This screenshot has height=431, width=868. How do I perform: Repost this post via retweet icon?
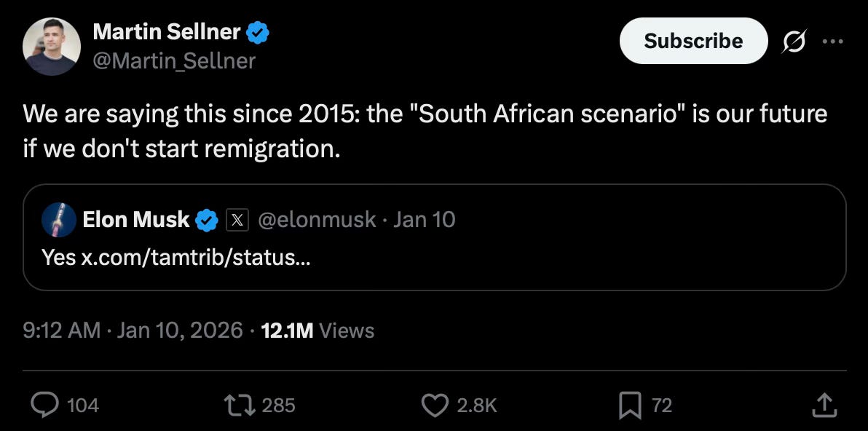tap(240, 406)
